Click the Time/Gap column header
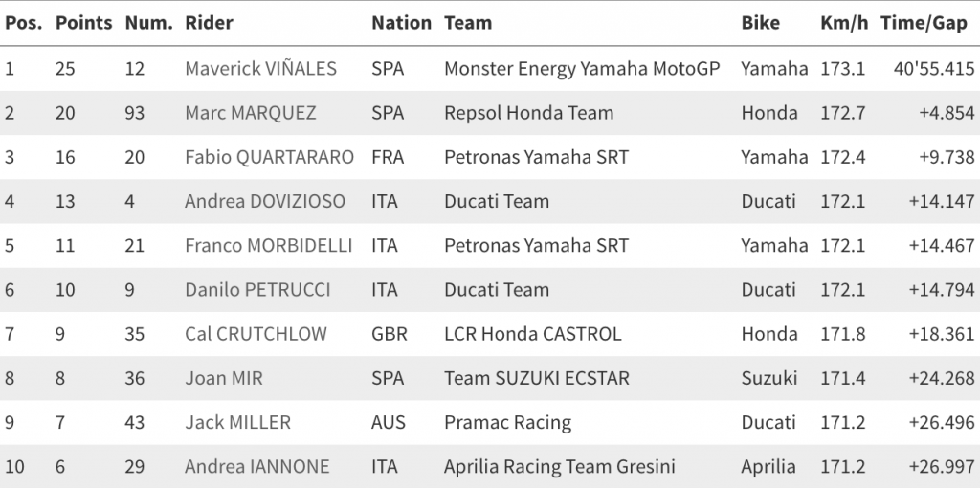The image size is (980, 488). 924,23
